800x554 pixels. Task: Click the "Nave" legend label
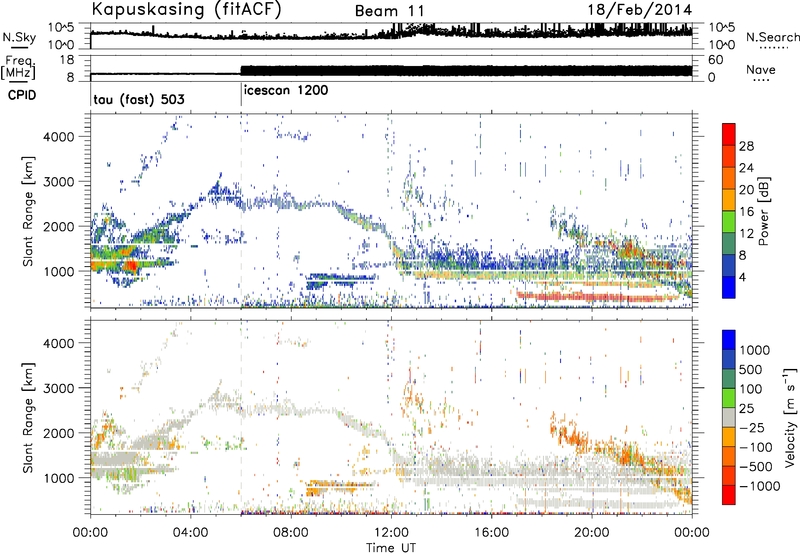[x=761, y=69]
